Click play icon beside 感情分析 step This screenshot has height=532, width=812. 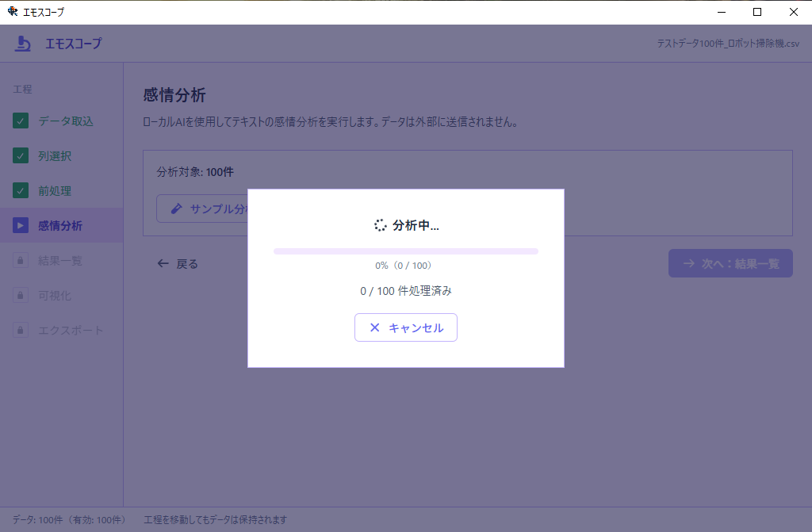click(x=21, y=225)
